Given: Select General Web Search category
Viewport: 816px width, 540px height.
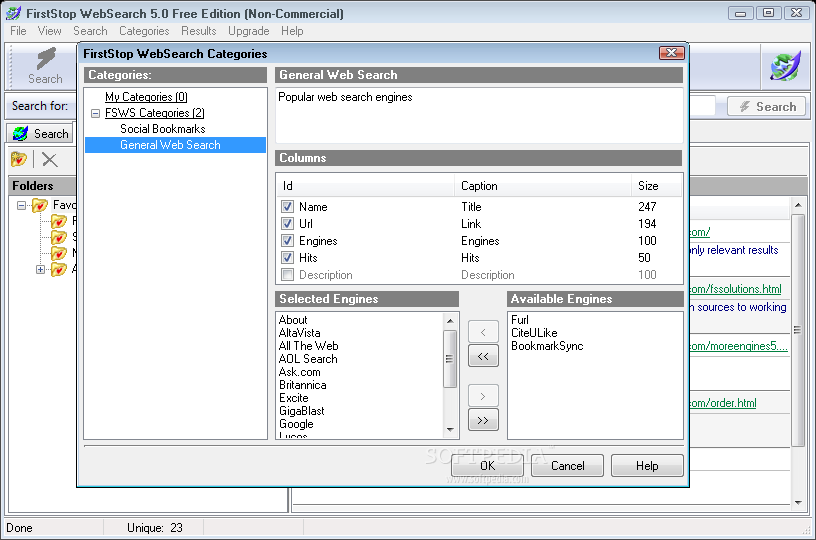Looking at the screenshot, I should pyautogui.click(x=175, y=145).
